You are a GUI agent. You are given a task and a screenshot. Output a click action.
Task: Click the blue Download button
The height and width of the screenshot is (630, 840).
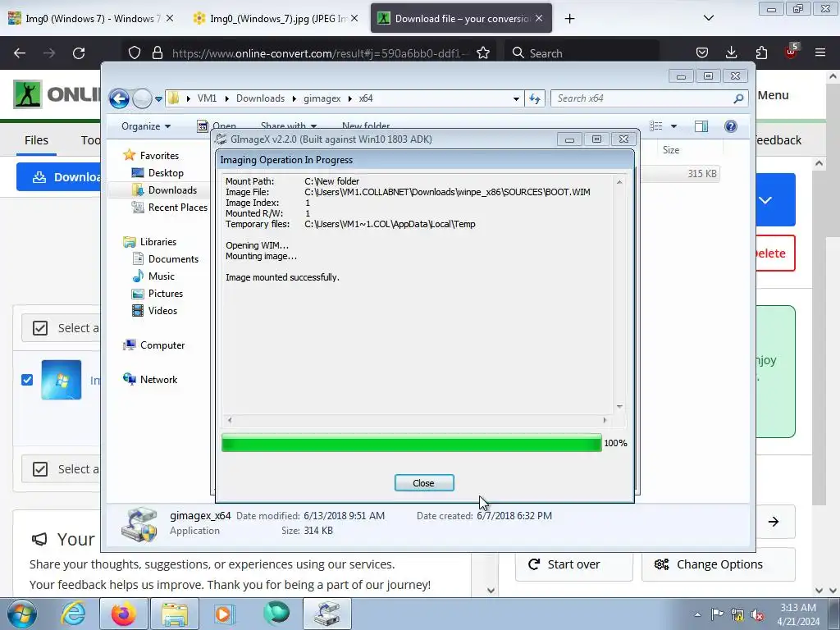click(59, 177)
